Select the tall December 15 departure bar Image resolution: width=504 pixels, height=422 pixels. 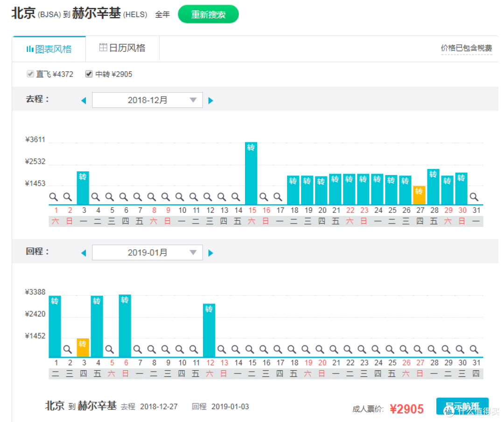click(x=251, y=173)
